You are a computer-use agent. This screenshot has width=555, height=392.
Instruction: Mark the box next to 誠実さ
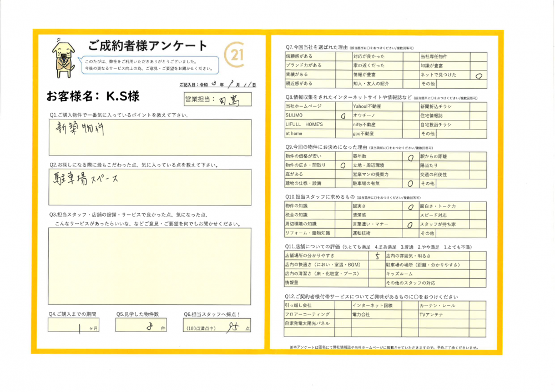(x=411, y=207)
